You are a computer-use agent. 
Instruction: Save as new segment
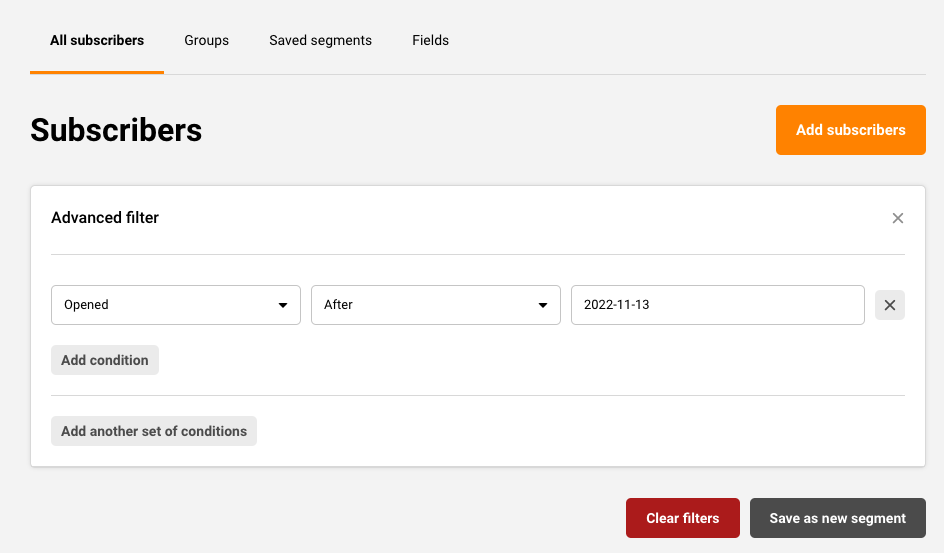837,518
